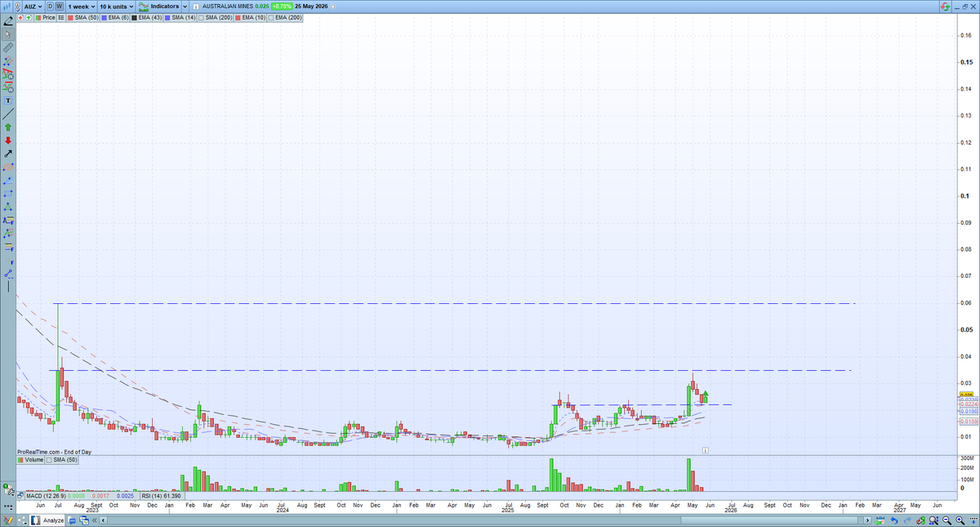Click the green up icon before Price
The image size is (980, 527).
(29, 17)
